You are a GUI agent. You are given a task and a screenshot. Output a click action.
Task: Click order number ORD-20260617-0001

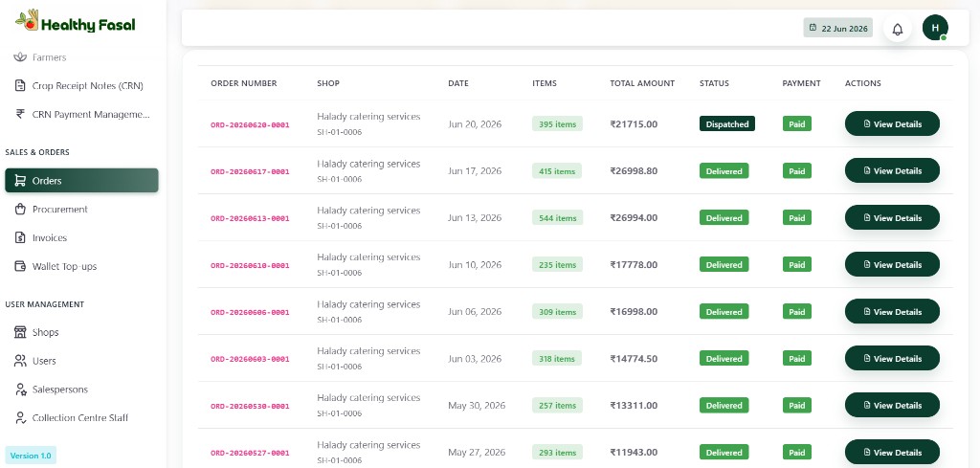(250, 171)
